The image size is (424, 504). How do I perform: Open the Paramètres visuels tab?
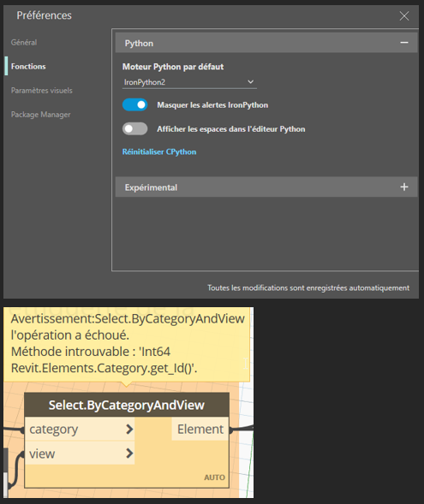tap(41, 91)
